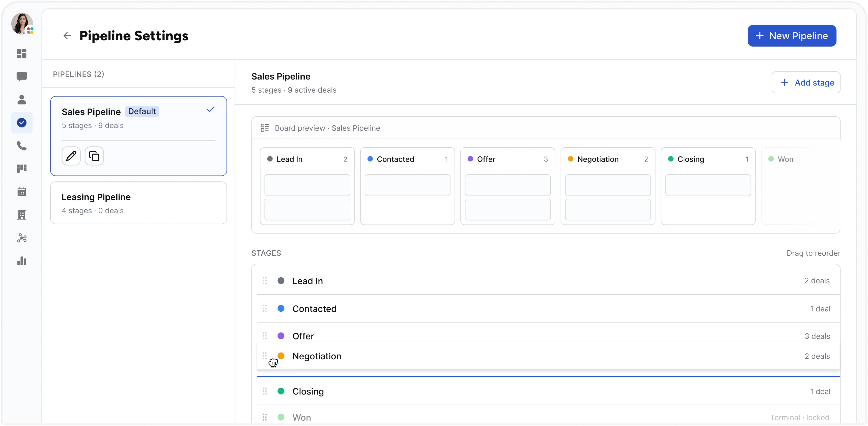Click the Lead In stage name in list
This screenshot has height=426, width=868.
coord(307,281)
